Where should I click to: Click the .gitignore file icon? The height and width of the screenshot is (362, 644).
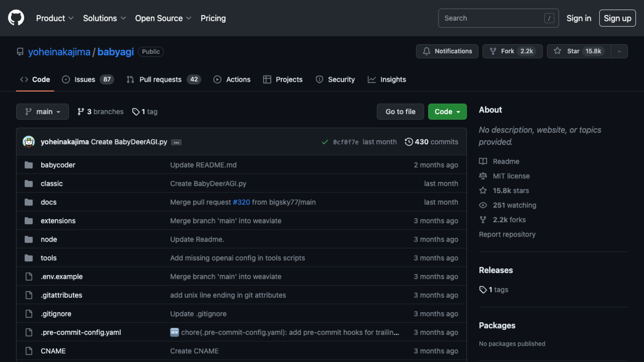(x=29, y=314)
